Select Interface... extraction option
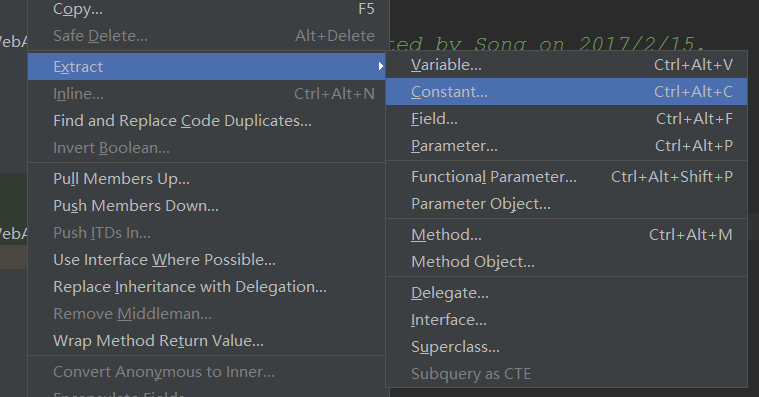Image resolution: width=759 pixels, height=397 pixels. click(566, 320)
